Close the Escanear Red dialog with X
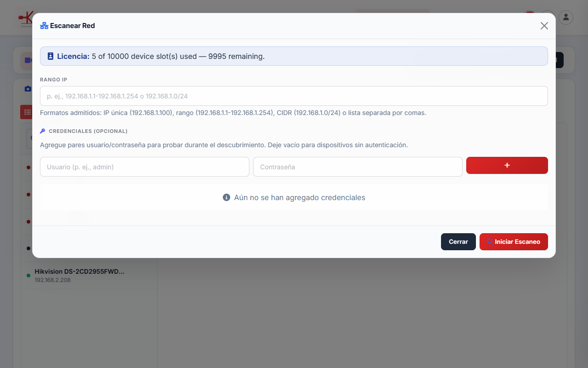The width and height of the screenshot is (588, 368). click(x=544, y=26)
